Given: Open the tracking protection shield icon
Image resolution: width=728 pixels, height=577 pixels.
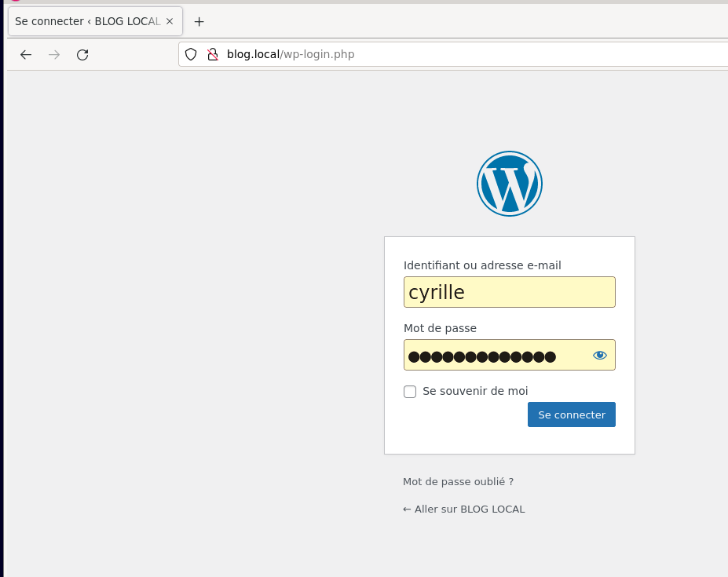Looking at the screenshot, I should 191,55.
